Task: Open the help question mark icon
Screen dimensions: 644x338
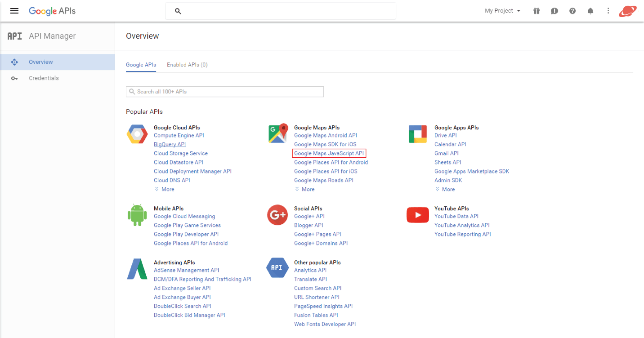Action: click(572, 11)
